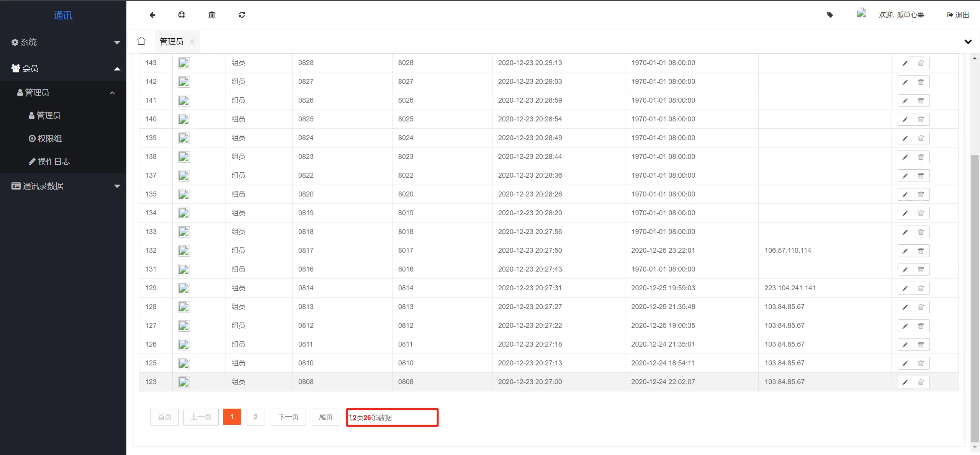
Task: Delete row 123 using trash icon
Action: click(921, 382)
